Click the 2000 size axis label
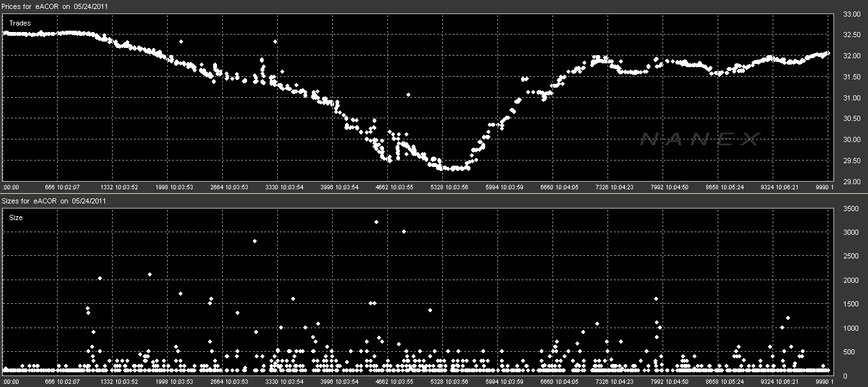 pyautogui.click(x=852, y=281)
